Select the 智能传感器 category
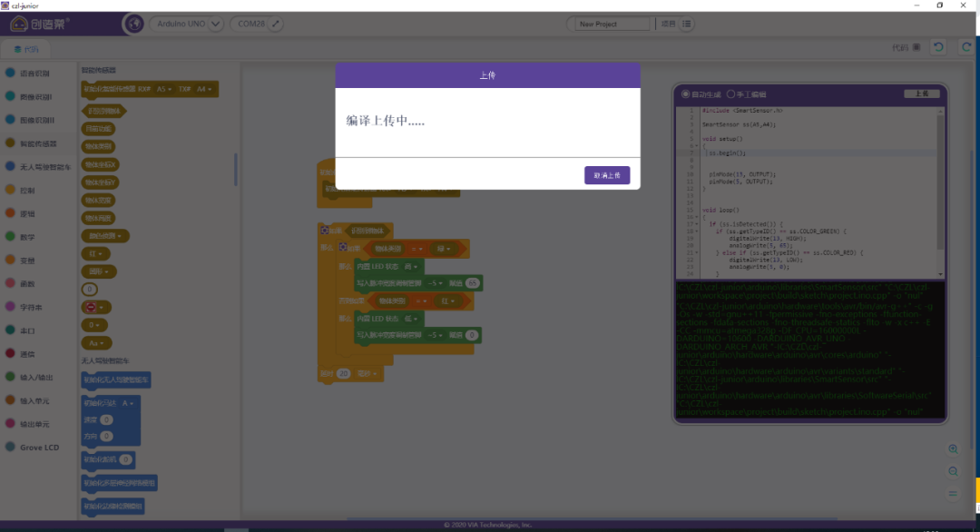Image resolution: width=980 pixels, height=532 pixels. click(36, 143)
